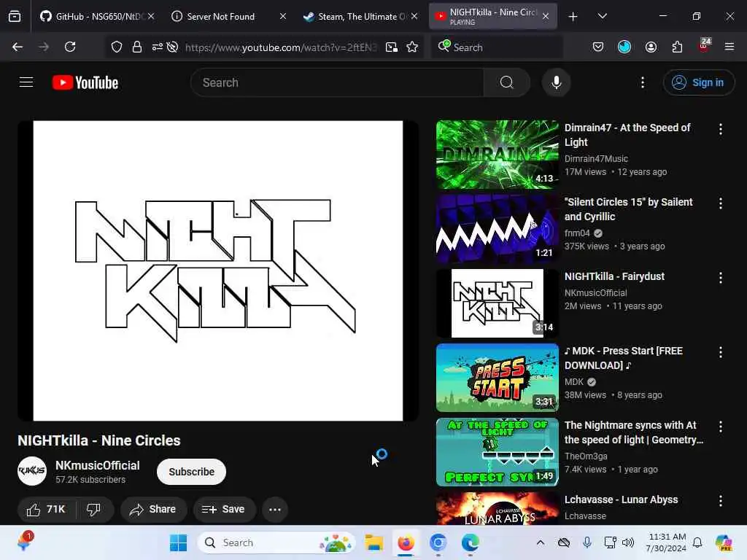Image resolution: width=747 pixels, height=560 pixels.
Task: Open the Firefox application menu
Action: click(x=729, y=47)
